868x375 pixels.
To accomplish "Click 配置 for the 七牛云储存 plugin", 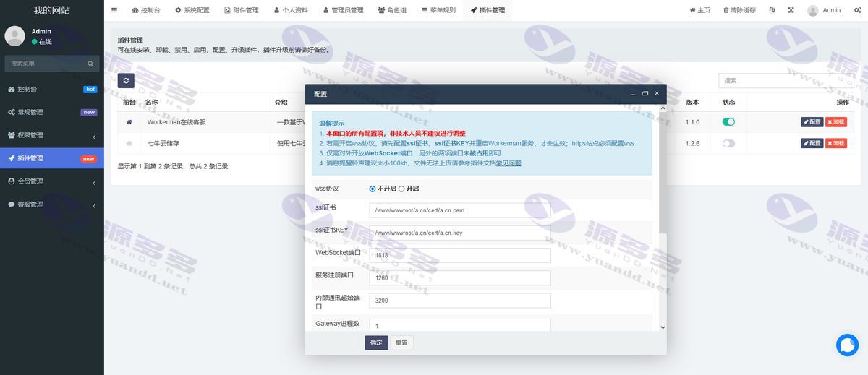I will [x=812, y=143].
